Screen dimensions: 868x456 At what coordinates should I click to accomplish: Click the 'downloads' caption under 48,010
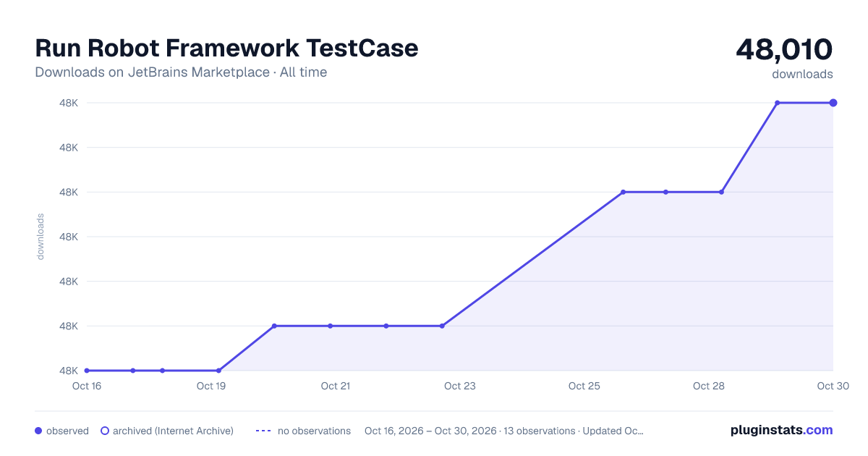(802, 74)
